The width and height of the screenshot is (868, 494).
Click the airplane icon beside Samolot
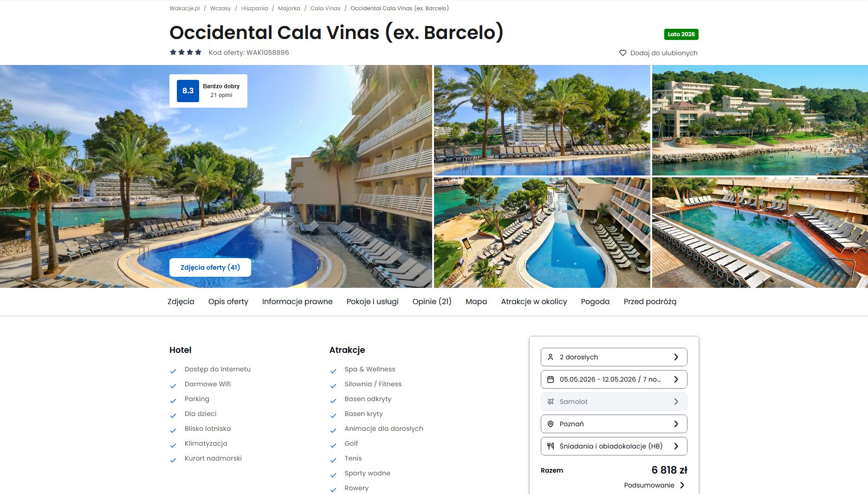pyautogui.click(x=551, y=402)
